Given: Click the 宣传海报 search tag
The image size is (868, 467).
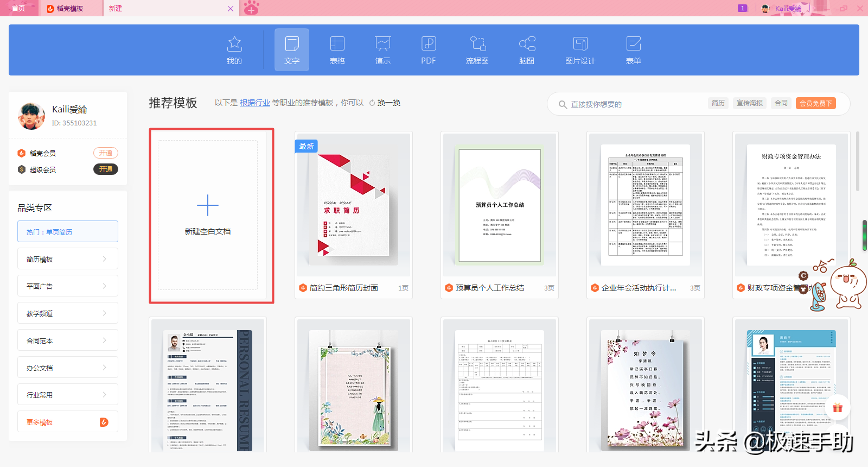Looking at the screenshot, I should [x=750, y=103].
